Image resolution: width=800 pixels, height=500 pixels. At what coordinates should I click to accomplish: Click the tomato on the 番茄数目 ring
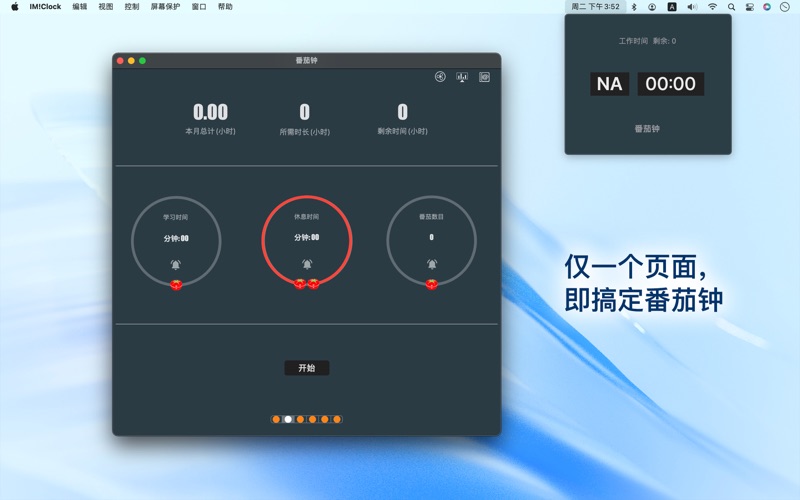(432, 284)
